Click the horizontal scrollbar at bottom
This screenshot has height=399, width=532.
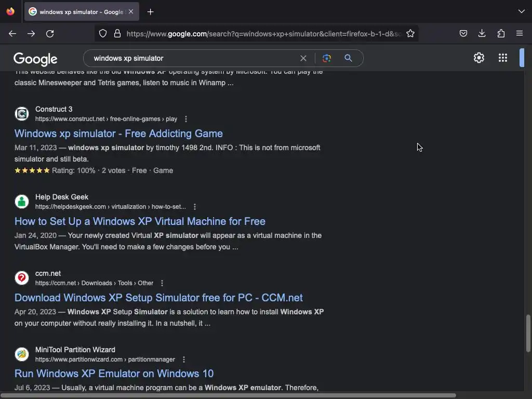[x=228, y=395]
